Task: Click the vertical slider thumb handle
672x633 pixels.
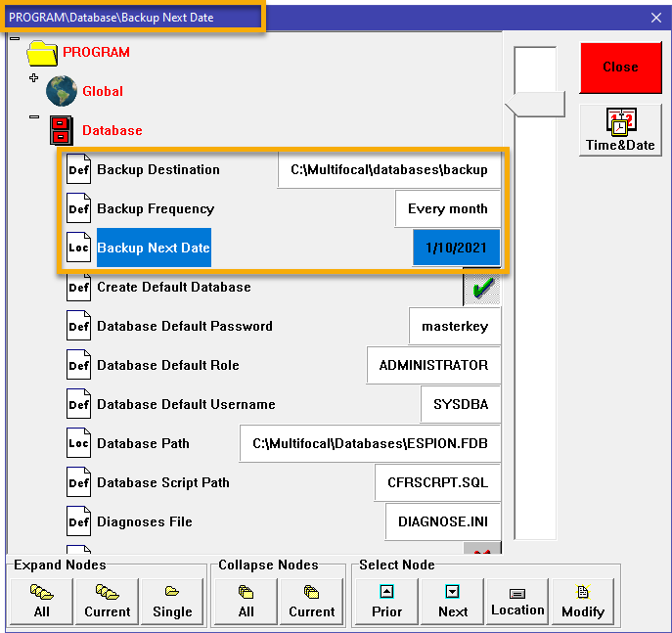Action: point(535,104)
